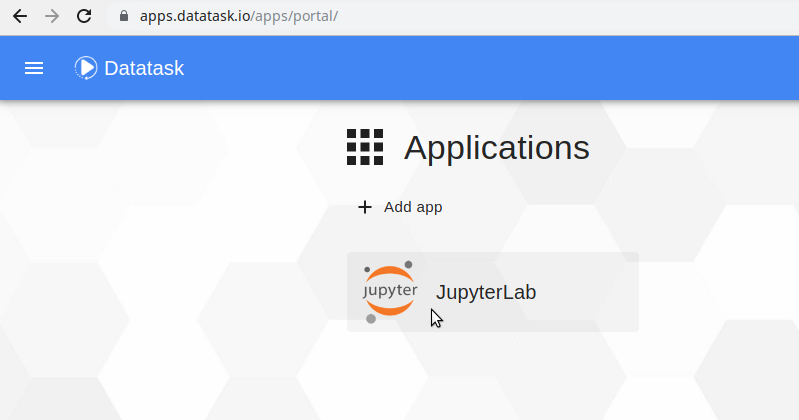Open the JupyterLab application card
The width and height of the screenshot is (799, 420).
[x=493, y=292]
